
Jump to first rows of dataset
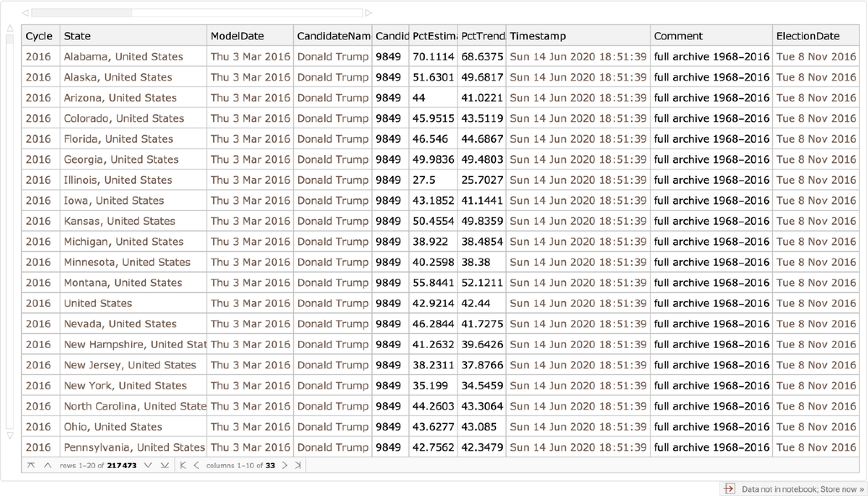pyautogui.click(x=31, y=465)
